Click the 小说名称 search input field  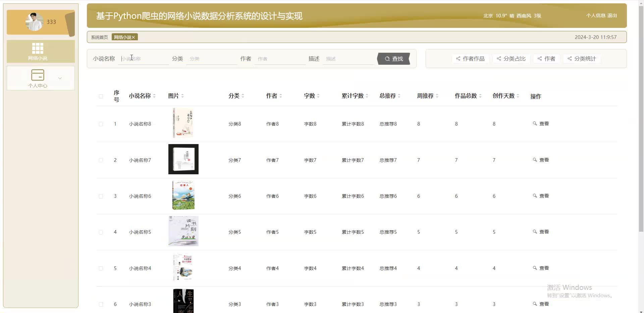point(144,58)
